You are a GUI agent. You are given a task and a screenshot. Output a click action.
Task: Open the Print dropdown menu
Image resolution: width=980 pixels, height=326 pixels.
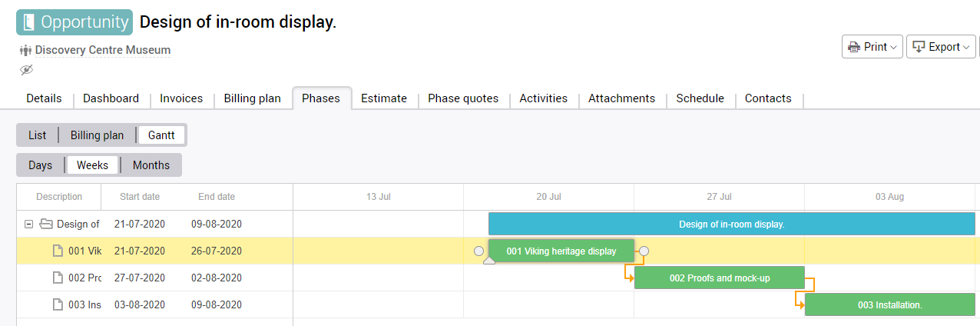click(x=872, y=47)
